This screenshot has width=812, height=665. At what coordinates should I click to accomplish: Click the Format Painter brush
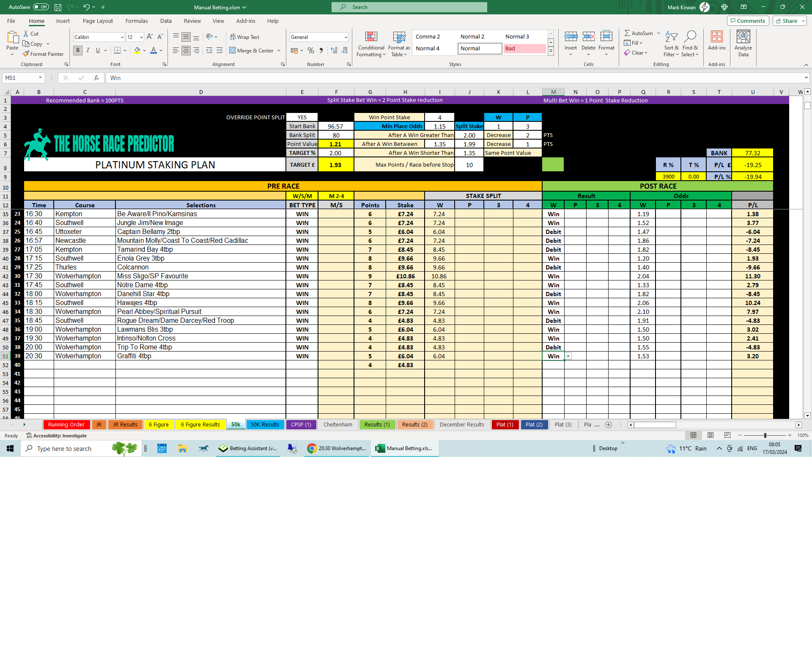(26, 54)
